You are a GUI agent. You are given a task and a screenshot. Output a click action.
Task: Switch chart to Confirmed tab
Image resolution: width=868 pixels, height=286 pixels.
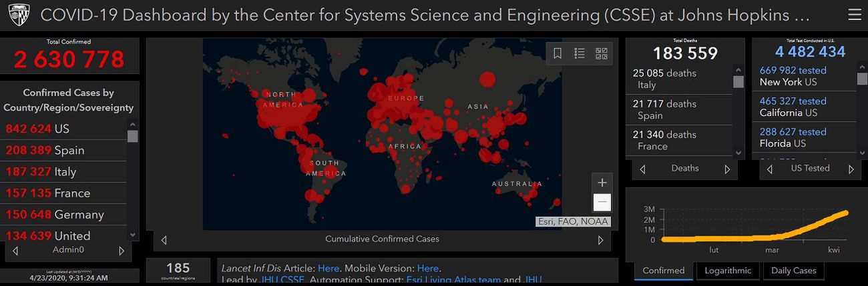[x=664, y=271]
